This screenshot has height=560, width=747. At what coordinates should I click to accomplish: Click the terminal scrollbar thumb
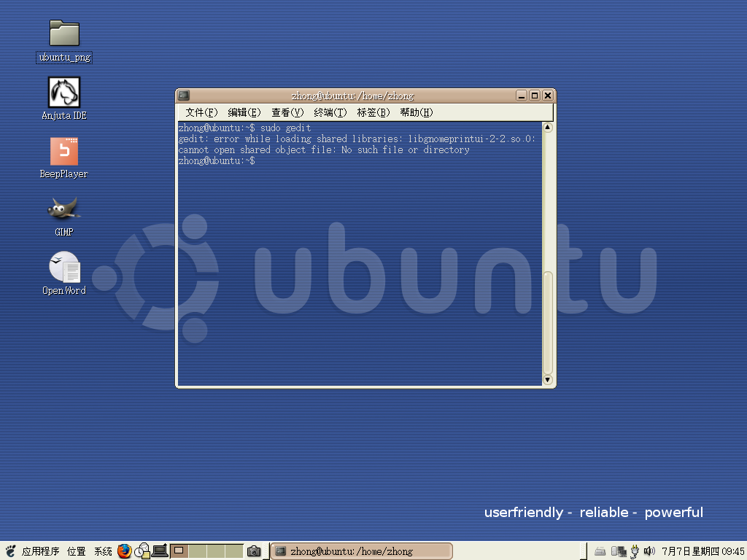point(548,322)
